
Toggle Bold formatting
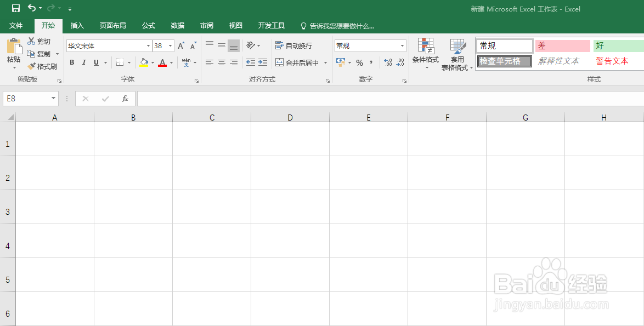click(x=71, y=62)
